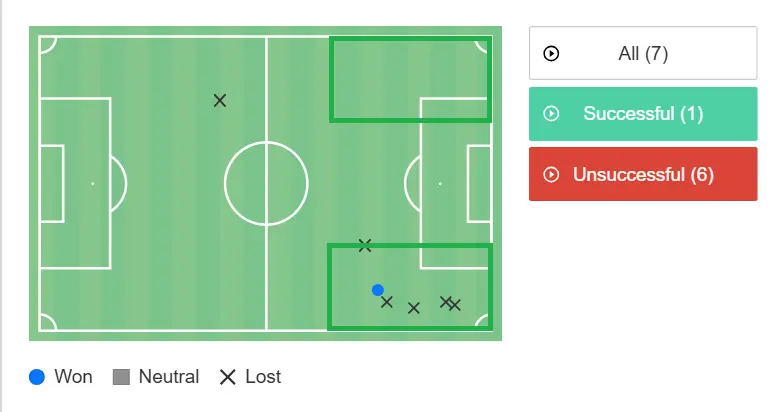Click the Lost X marker in left half

[x=220, y=100]
